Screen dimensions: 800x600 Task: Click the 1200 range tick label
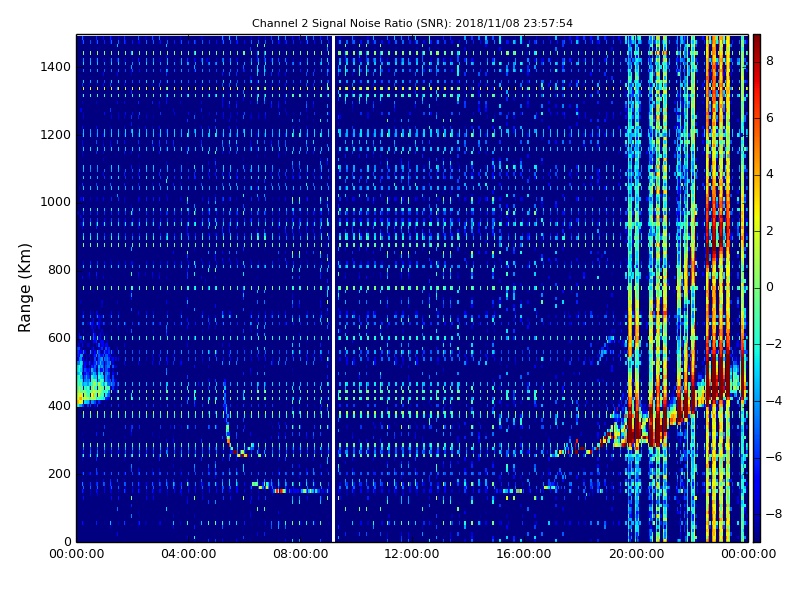tap(56, 135)
